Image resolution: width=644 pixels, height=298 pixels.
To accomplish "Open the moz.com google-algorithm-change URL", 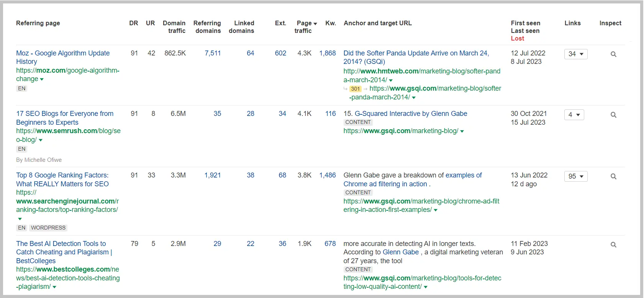I will 68,75.
